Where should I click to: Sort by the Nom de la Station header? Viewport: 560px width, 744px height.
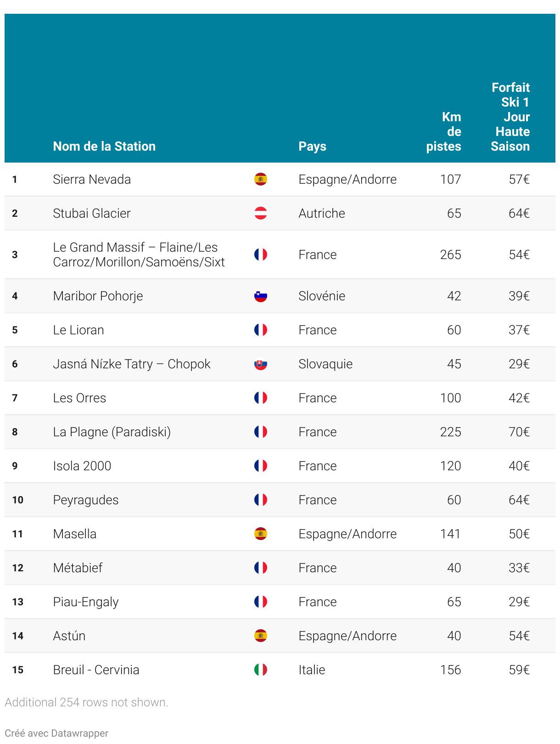point(104,146)
